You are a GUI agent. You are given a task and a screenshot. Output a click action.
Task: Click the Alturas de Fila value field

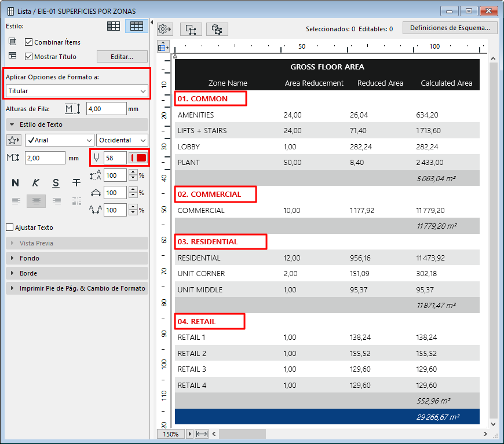tap(106, 109)
